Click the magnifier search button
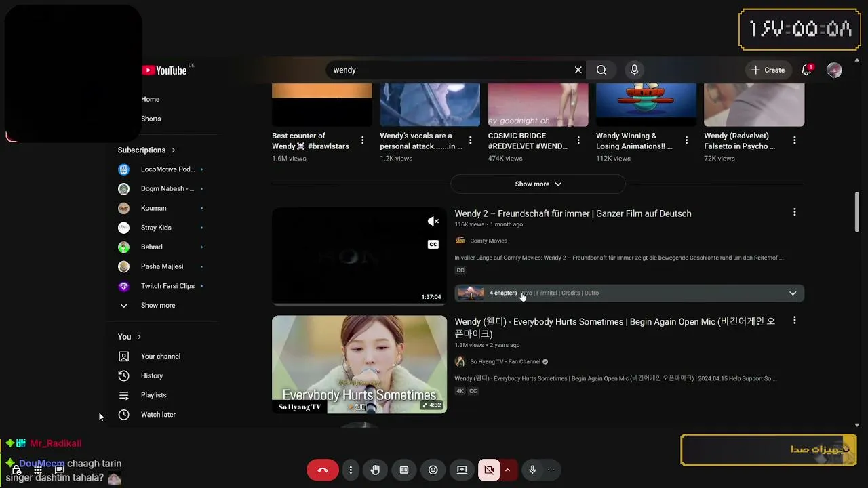Screen dimensions: 868x488 [x=601, y=70]
